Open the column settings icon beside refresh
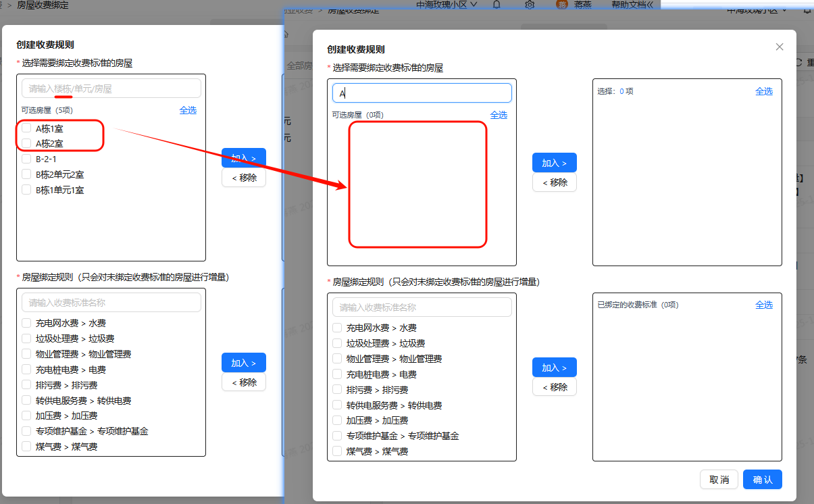This screenshot has height=504, width=814. coord(809,61)
